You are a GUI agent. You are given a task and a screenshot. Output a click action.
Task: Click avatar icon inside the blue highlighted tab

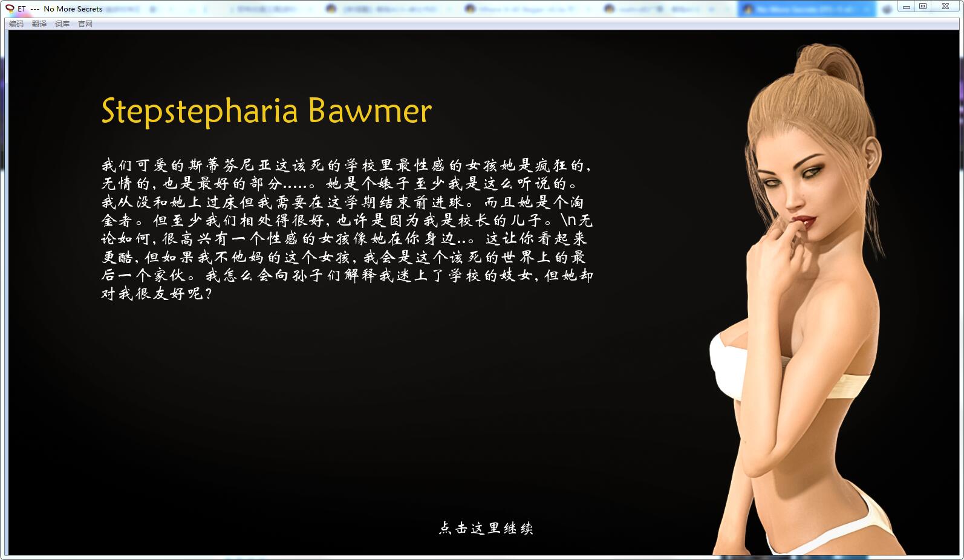coord(749,9)
